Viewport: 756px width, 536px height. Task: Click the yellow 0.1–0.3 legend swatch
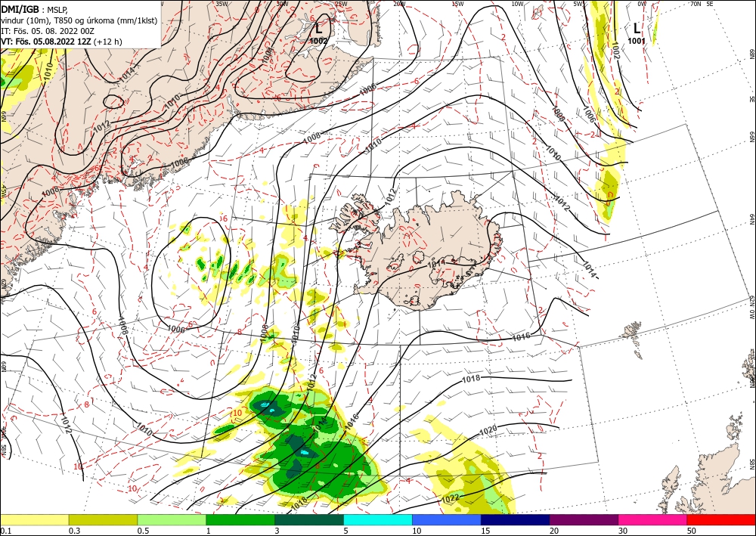34,519
